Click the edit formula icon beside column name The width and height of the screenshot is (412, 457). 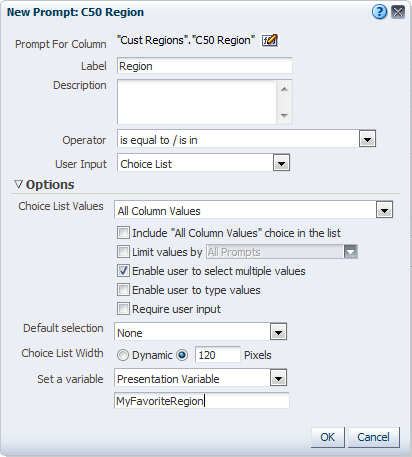coord(269,40)
